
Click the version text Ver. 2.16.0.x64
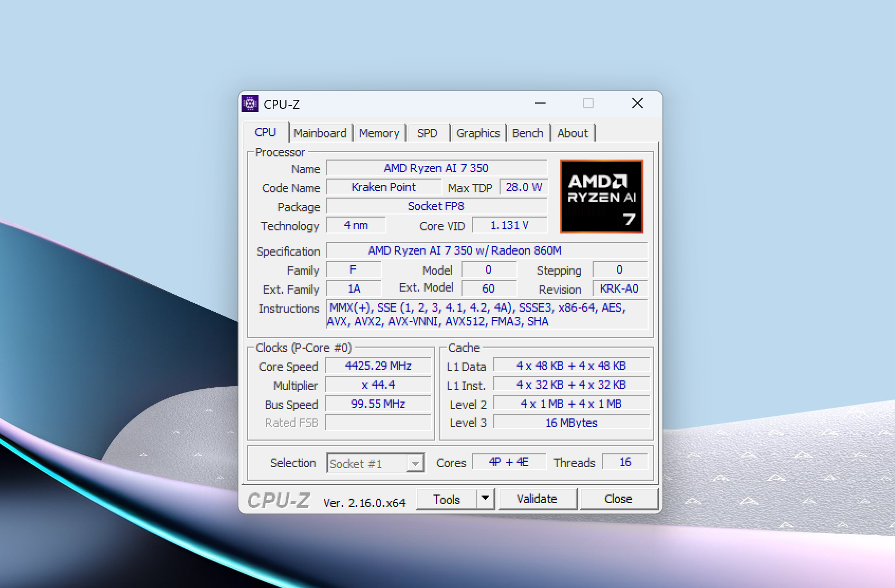(x=365, y=502)
